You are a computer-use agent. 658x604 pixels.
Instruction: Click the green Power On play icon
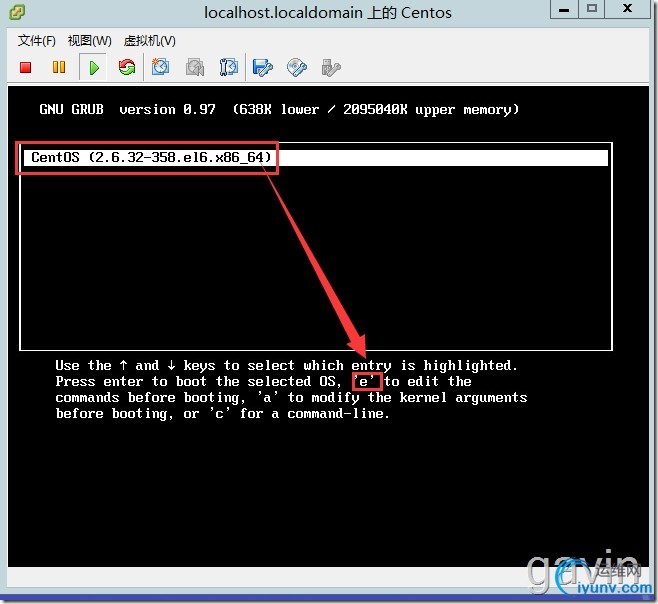[x=94, y=67]
